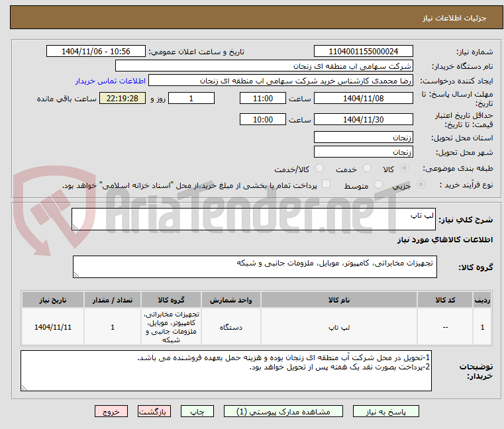Image resolution: width=504 pixels, height=429 pixels.
Task: Select the متوسط purchase type radio
Action: (378, 185)
